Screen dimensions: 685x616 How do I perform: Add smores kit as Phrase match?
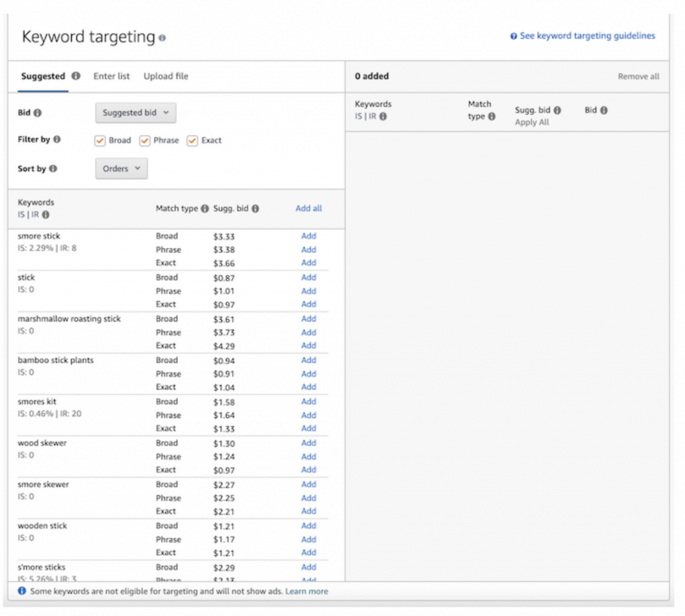(x=308, y=415)
